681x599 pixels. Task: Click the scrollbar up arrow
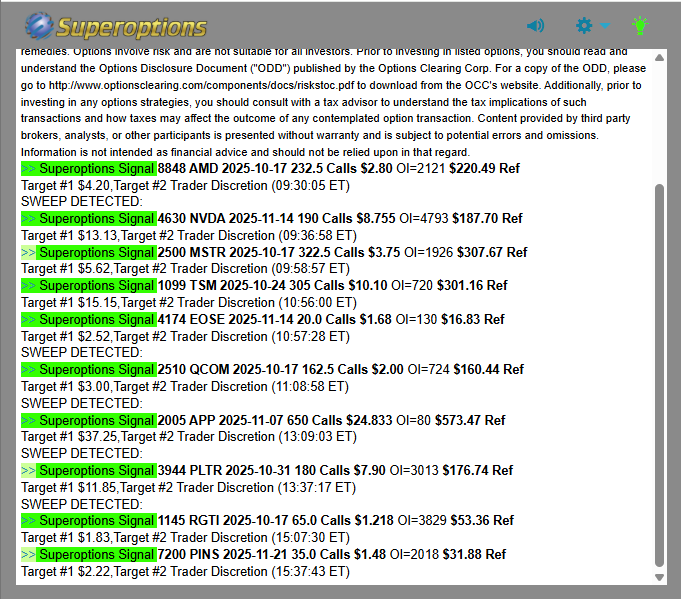tap(658, 58)
